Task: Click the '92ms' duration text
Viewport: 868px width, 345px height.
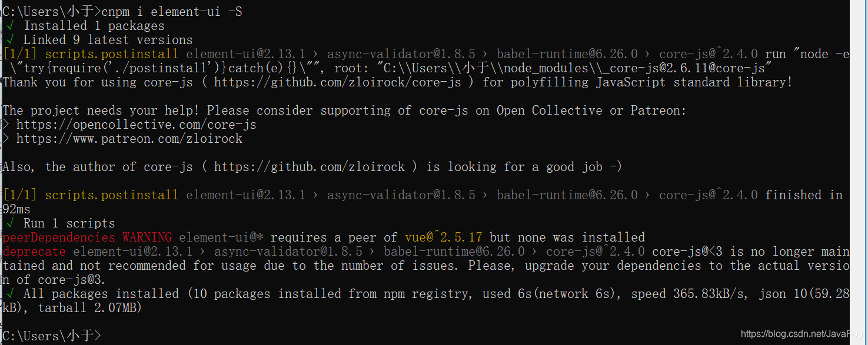Action: click(x=16, y=209)
